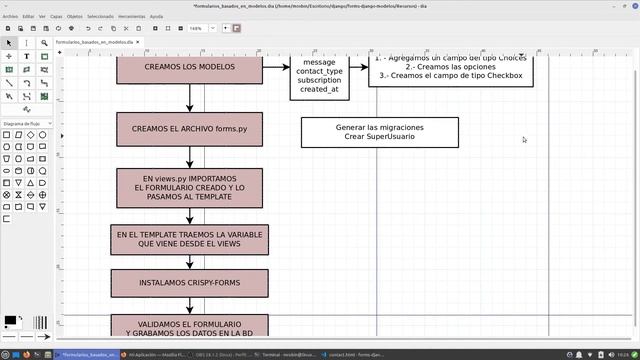
Task: Click the vertical scrollbar of canvas
Action: pyautogui.click(x=636, y=198)
